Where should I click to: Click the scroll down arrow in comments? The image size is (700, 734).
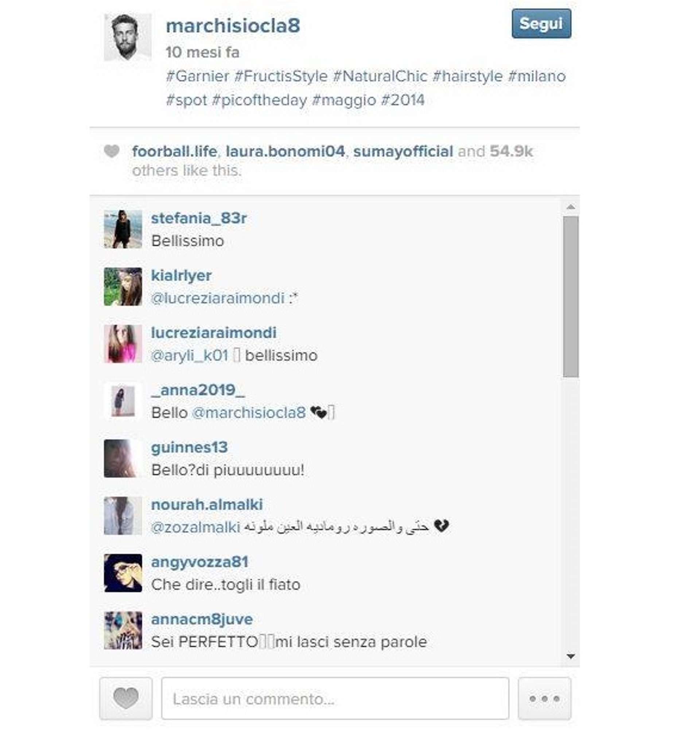click(571, 656)
